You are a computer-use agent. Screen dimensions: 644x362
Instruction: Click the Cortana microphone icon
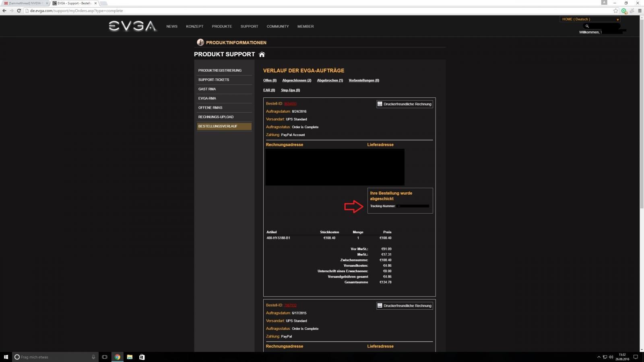click(93, 357)
